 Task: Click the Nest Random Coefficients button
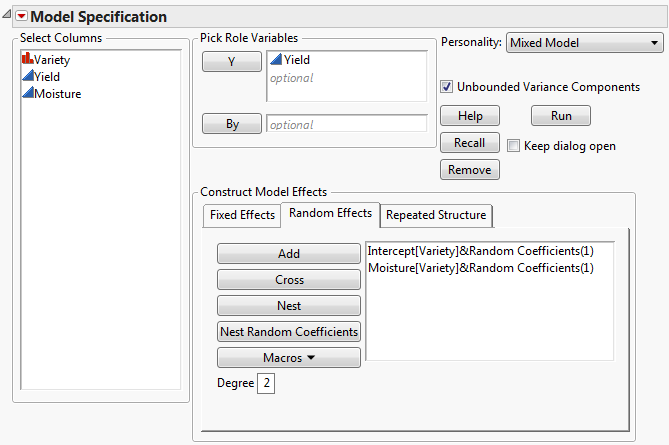click(288, 331)
